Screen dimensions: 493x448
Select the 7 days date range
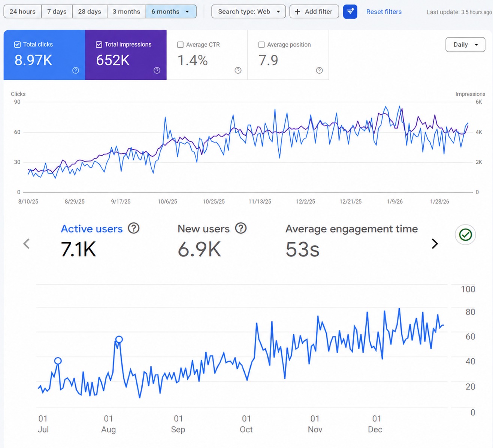[57, 12]
